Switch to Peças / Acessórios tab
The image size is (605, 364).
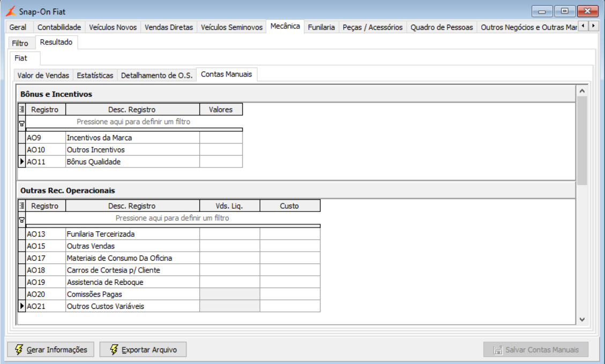point(372,27)
